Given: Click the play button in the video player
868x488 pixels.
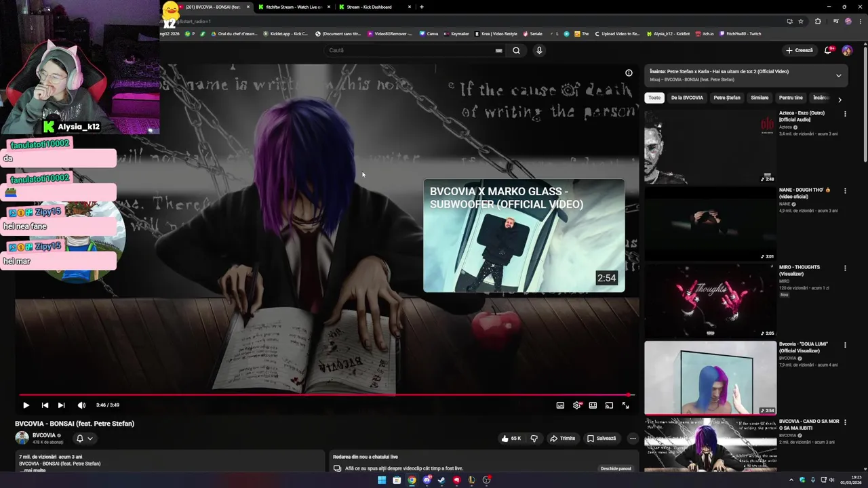Looking at the screenshot, I should pos(26,405).
